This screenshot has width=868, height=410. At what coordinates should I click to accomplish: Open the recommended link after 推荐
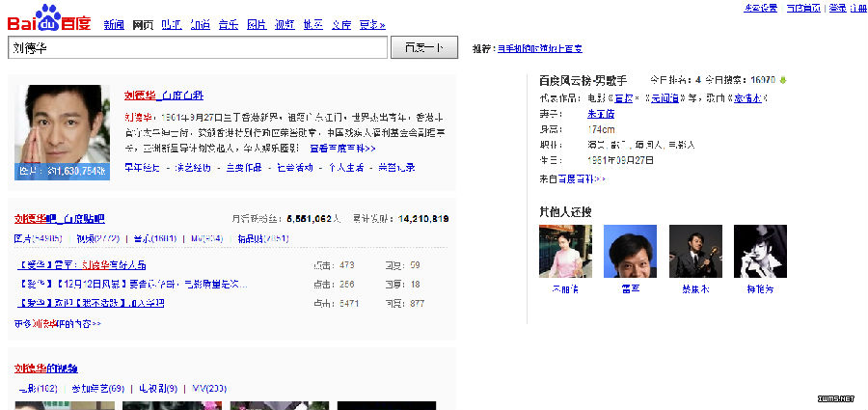point(540,49)
